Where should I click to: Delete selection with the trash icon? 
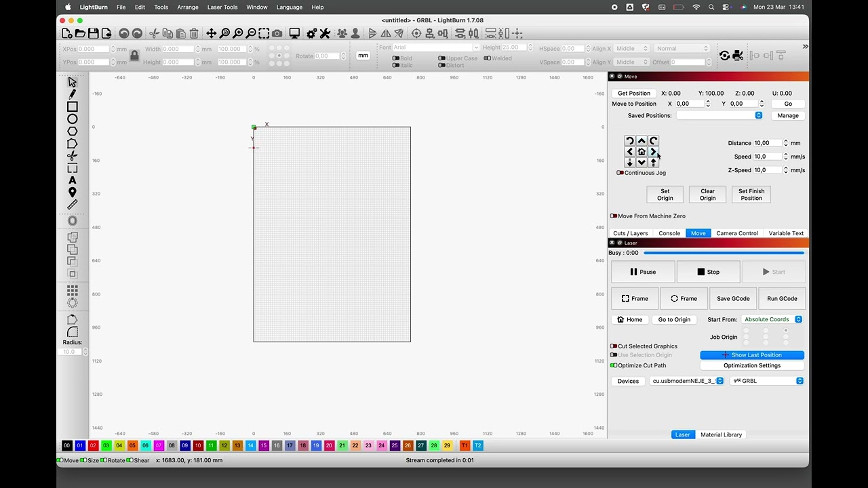tap(194, 33)
